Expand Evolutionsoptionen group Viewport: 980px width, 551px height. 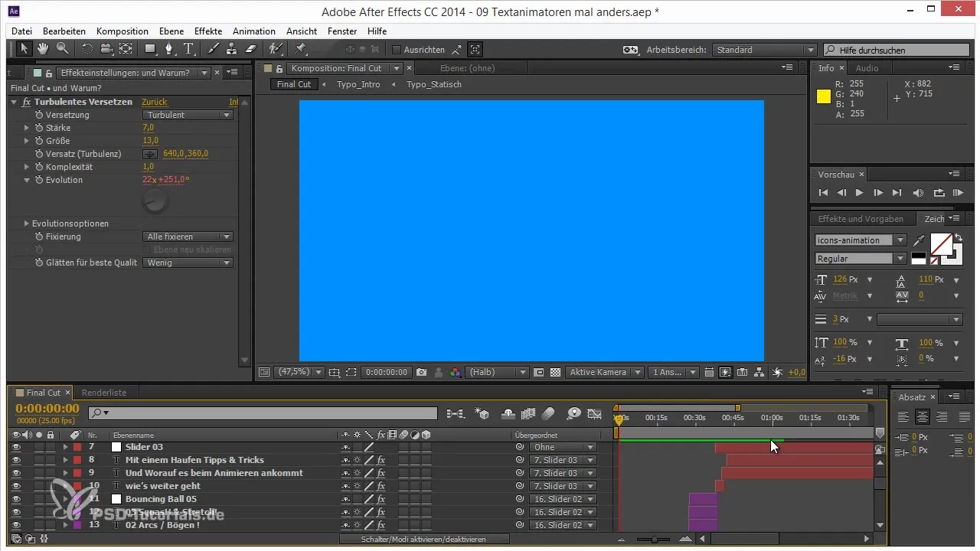27,223
